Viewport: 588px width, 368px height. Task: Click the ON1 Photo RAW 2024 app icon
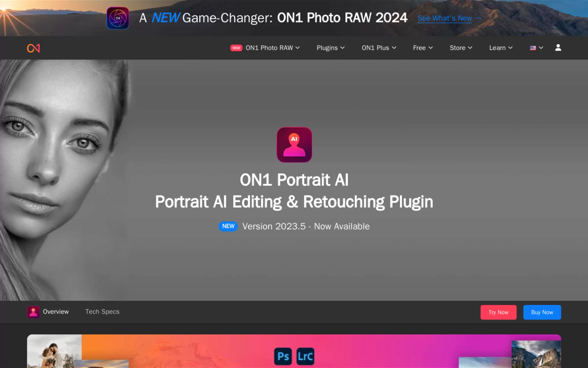(118, 18)
